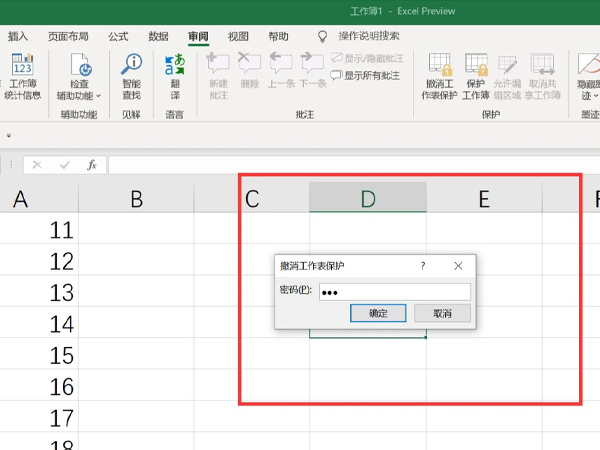Select column C header

pyautogui.click(x=252, y=199)
